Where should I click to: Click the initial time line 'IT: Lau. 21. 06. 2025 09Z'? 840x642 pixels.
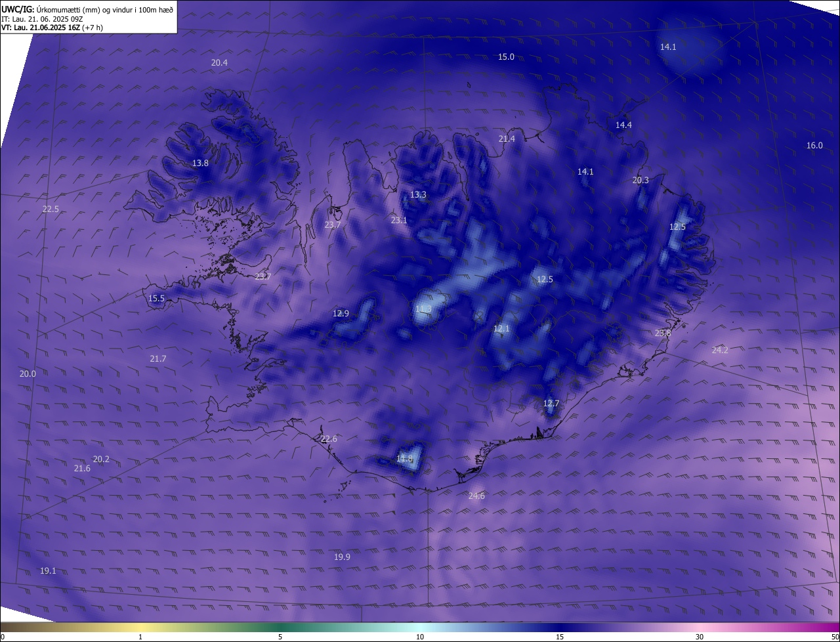(42, 18)
